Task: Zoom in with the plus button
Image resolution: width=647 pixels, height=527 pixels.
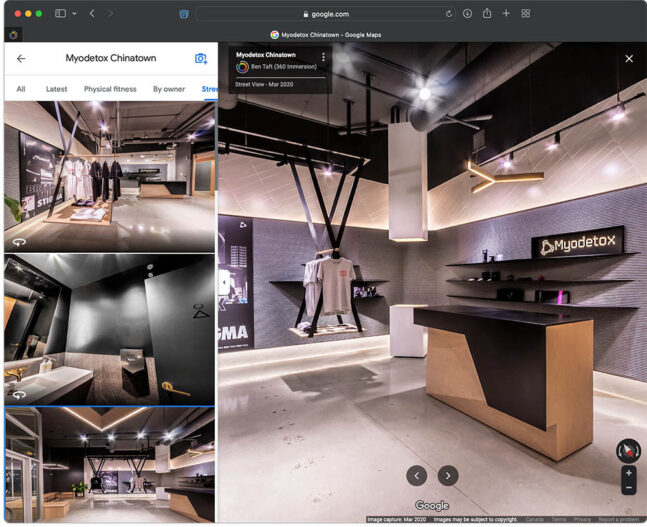Action: coord(628,473)
